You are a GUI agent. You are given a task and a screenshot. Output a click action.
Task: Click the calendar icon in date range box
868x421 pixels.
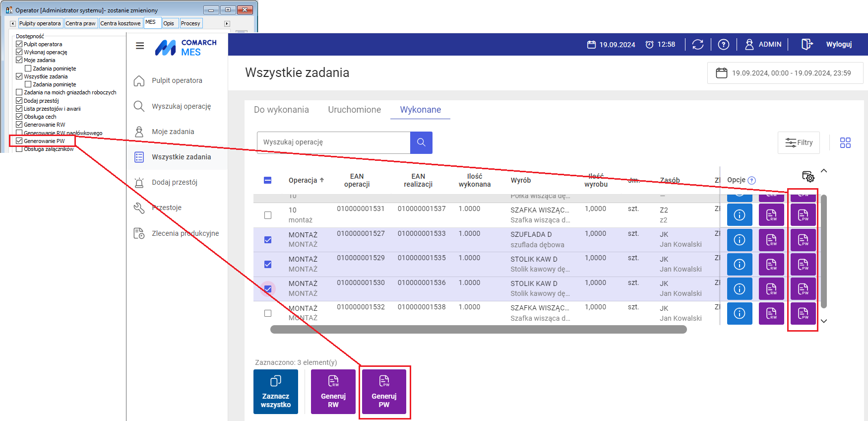[722, 73]
